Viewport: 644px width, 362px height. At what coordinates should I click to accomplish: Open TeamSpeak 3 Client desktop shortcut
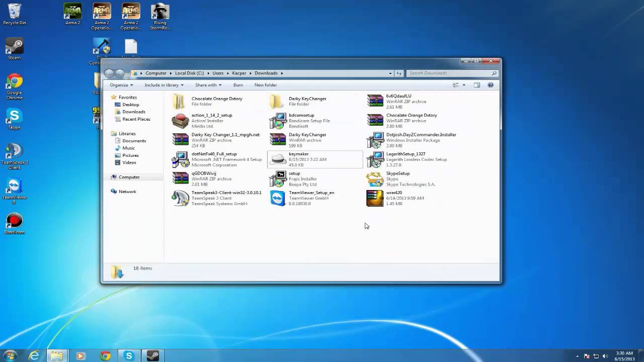coord(14,156)
